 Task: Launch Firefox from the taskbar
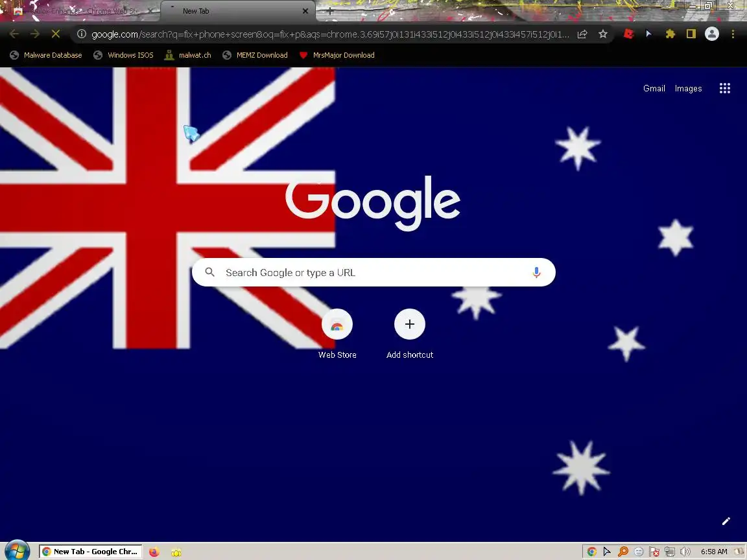154,552
